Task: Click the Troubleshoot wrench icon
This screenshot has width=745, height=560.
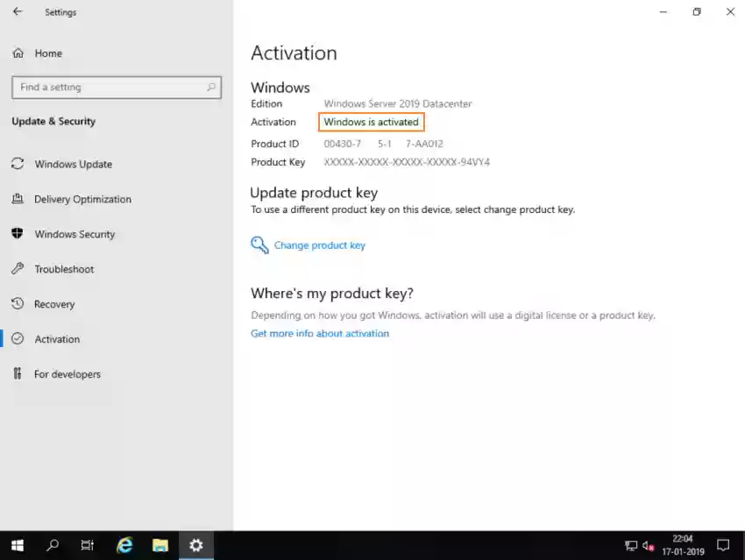Action: coord(18,268)
